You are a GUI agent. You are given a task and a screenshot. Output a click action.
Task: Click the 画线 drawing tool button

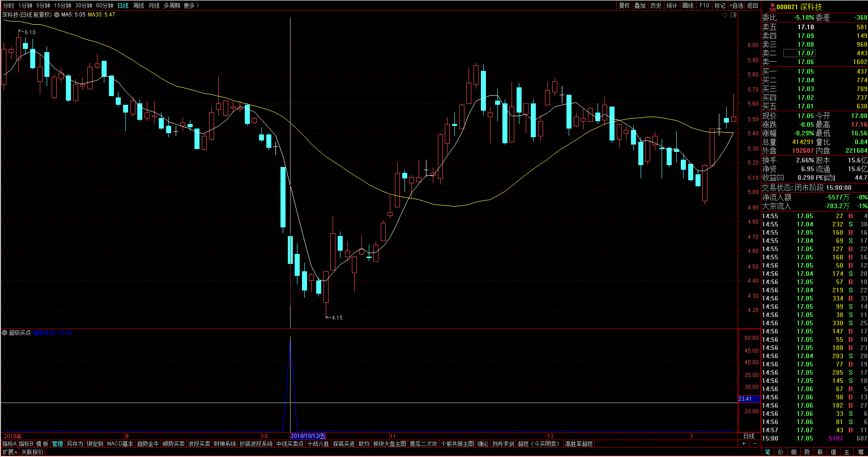click(x=688, y=5)
